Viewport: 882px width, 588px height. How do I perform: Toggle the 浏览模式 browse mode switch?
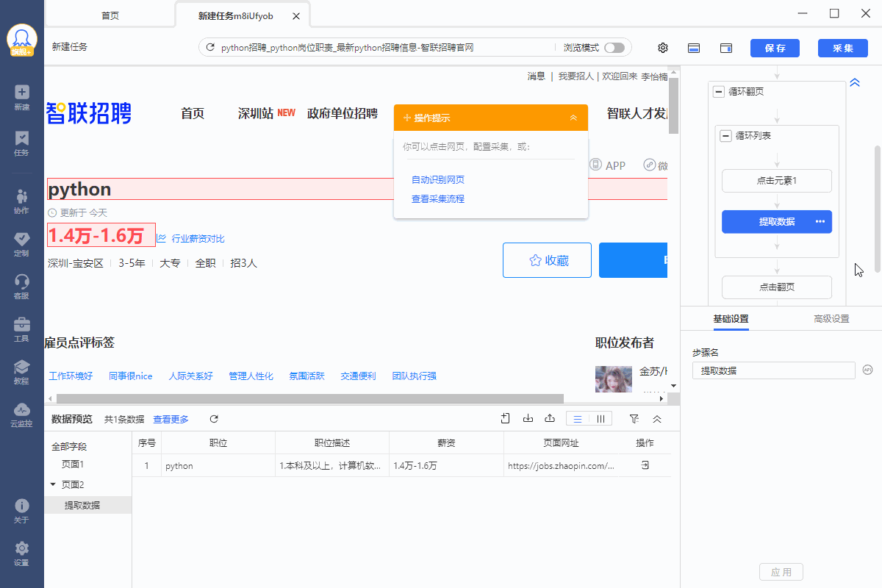coord(614,48)
